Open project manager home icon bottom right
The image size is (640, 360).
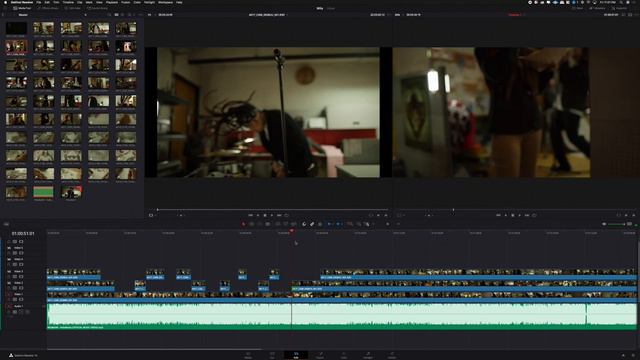(623, 356)
